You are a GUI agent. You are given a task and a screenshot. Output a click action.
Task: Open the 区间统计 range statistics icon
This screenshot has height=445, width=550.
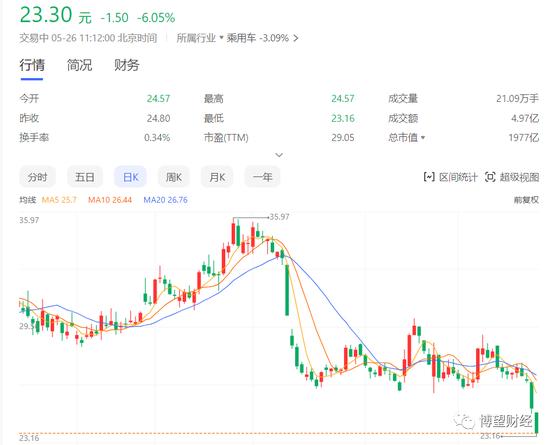[429, 177]
